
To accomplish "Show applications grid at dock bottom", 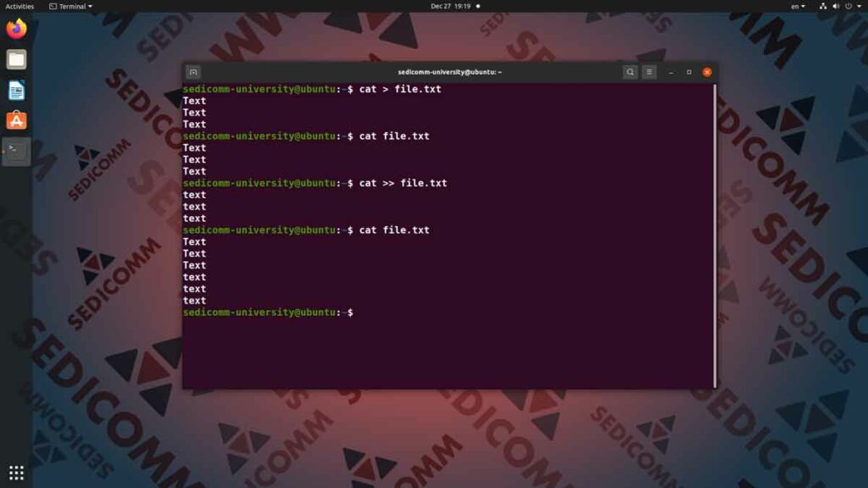I will [16, 473].
